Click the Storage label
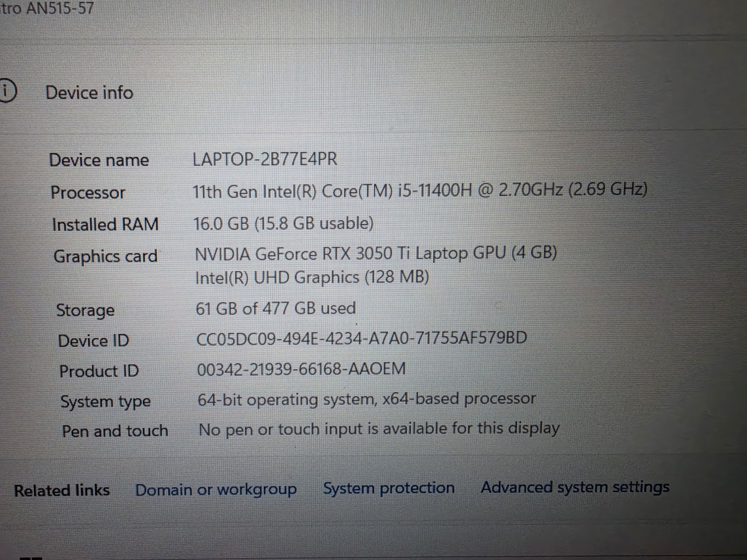 pyautogui.click(x=85, y=310)
